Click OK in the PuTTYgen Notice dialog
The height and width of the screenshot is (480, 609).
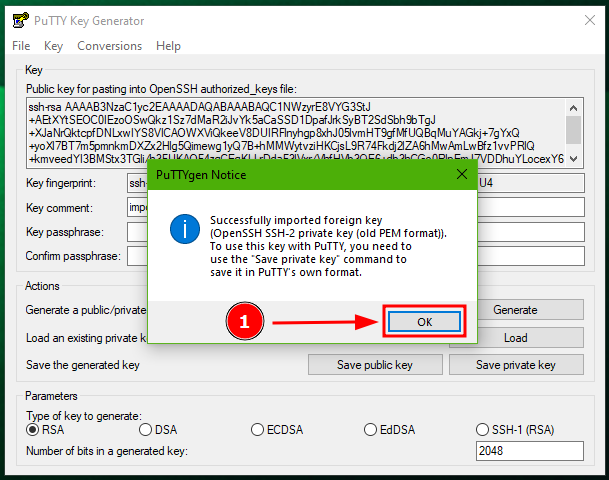pos(425,322)
